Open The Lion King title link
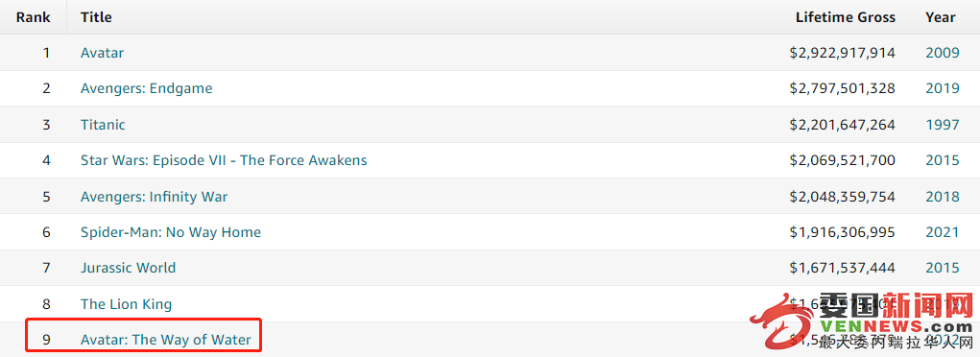Viewport: 980px width, 357px height. tap(127, 304)
